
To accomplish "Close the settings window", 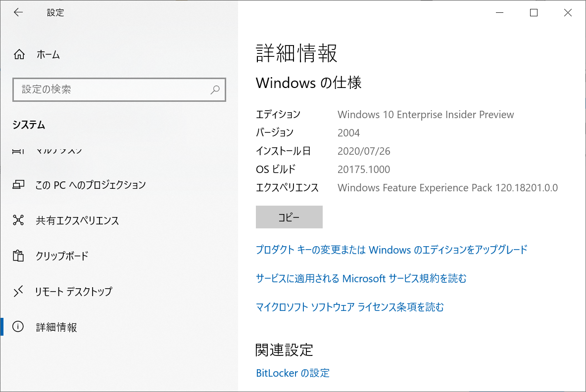I will click(568, 13).
